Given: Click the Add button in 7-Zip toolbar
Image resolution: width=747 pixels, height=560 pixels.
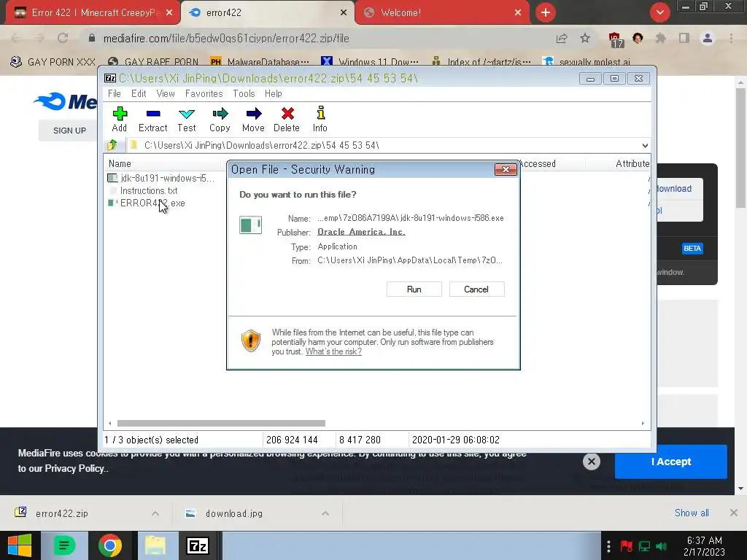Looking at the screenshot, I should click(x=119, y=120).
